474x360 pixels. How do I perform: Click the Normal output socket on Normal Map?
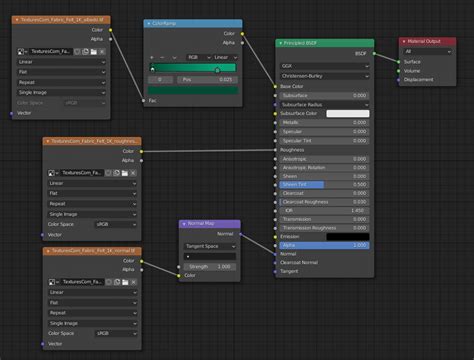[241, 234]
